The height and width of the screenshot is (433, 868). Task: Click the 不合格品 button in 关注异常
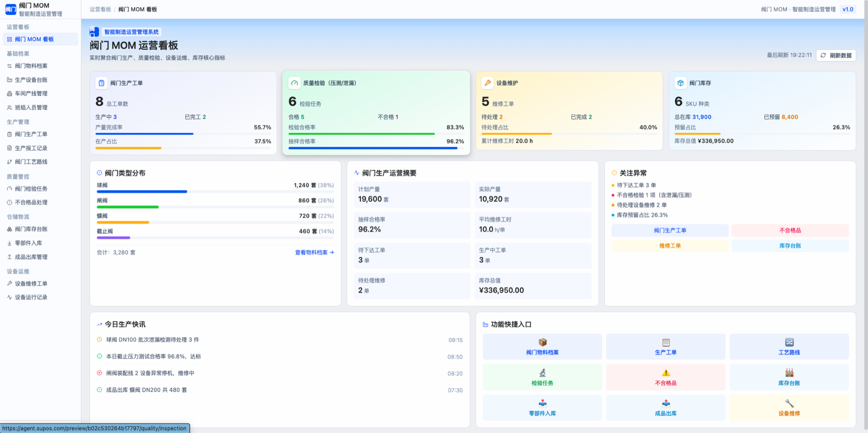(x=790, y=230)
